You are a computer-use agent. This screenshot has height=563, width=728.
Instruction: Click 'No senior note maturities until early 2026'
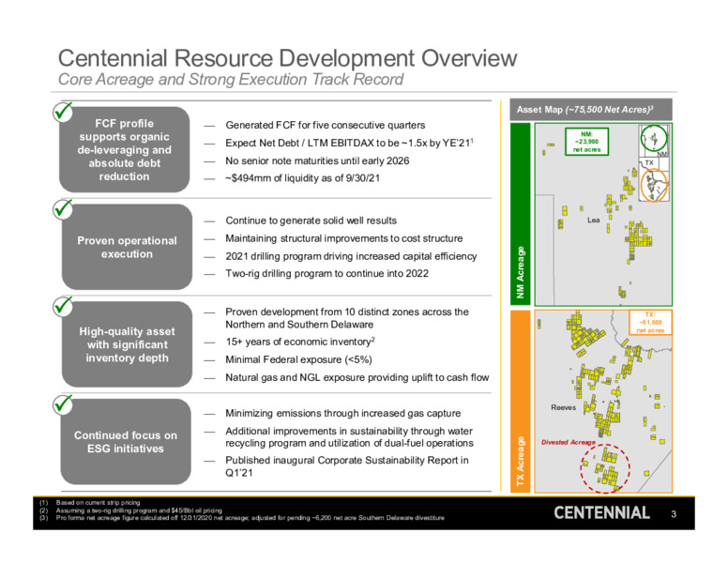(x=317, y=160)
